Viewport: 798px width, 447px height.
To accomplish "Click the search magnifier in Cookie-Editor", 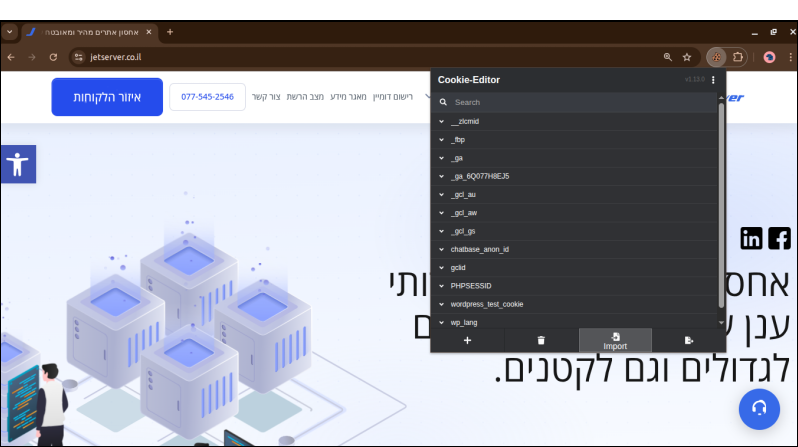I will (443, 102).
